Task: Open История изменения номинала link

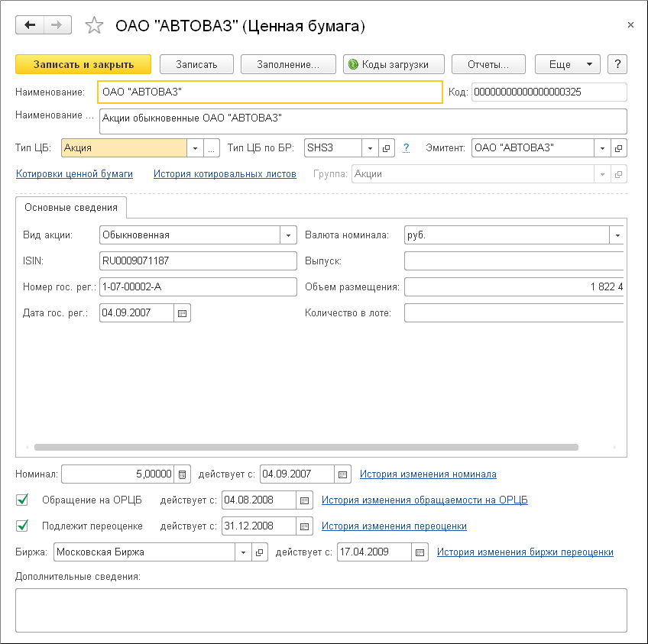Action: coord(428,474)
